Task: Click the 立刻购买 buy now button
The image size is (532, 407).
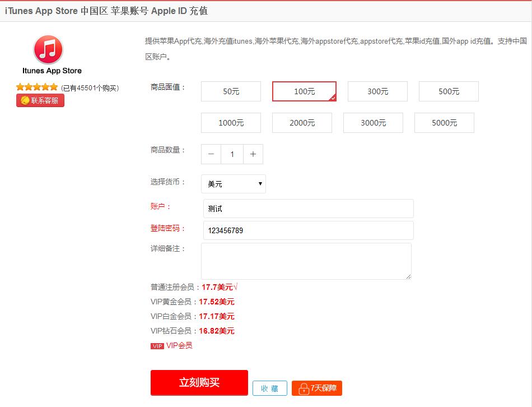Action: (199, 382)
